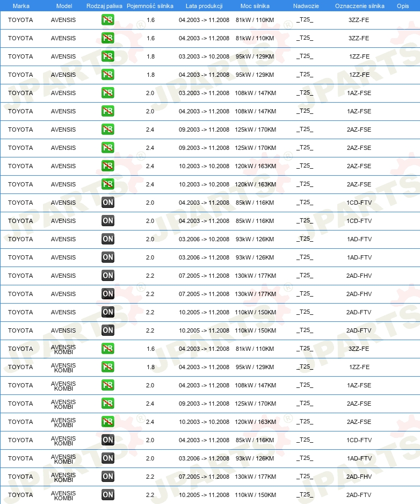The width and height of the screenshot is (420, 504).
Task: Select AVENSIS KOMBI model cell in 1CD-FTV row
Action: pyautogui.click(x=63, y=441)
